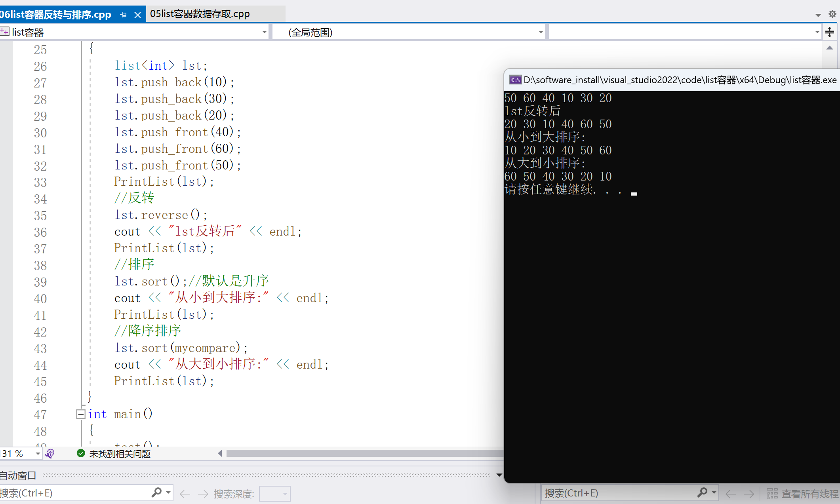This screenshot has width=840, height=504.
Task: Click the magnifier icon in thread search box
Action: pos(703,493)
